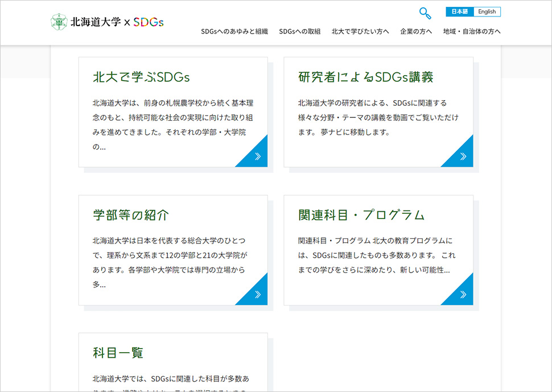Open the 関連科目・プログラム heading

pos(361,215)
